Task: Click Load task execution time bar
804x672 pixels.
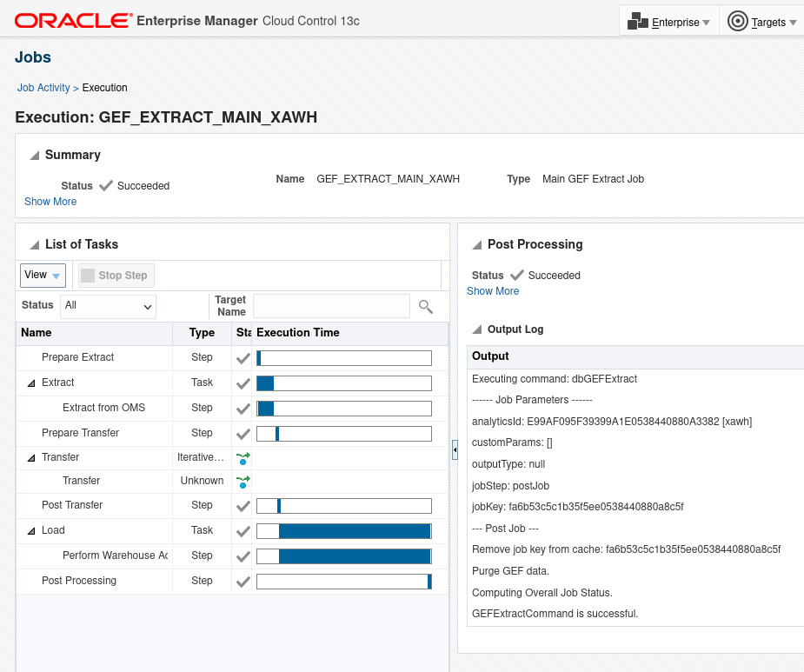Action: [344, 531]
